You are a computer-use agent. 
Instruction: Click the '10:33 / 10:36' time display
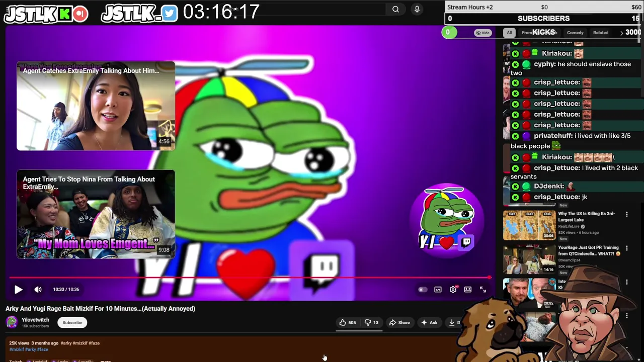pyautogui.click(x=66, y=290)
